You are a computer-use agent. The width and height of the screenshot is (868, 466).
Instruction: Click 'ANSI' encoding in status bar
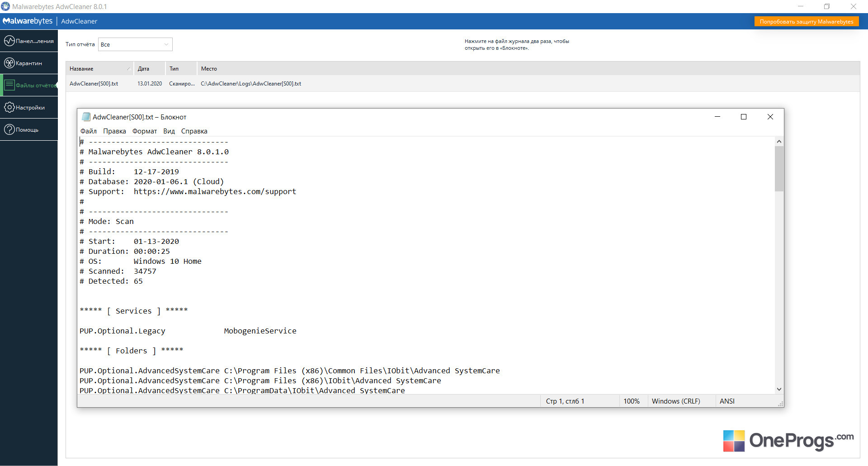[727, 401]
